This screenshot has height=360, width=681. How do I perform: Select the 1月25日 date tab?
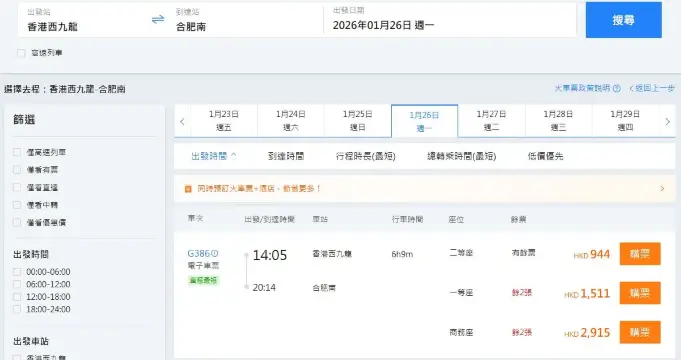[357, 121]
